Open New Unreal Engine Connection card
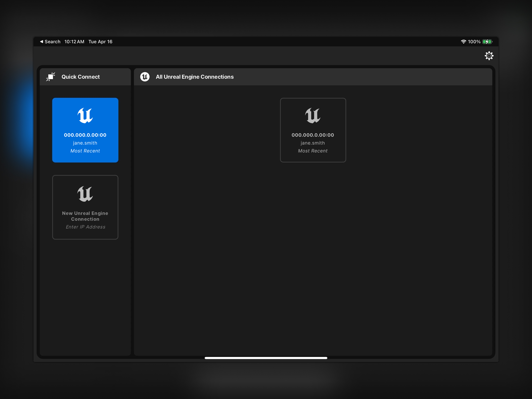532x399 pixels. (85, 207)
